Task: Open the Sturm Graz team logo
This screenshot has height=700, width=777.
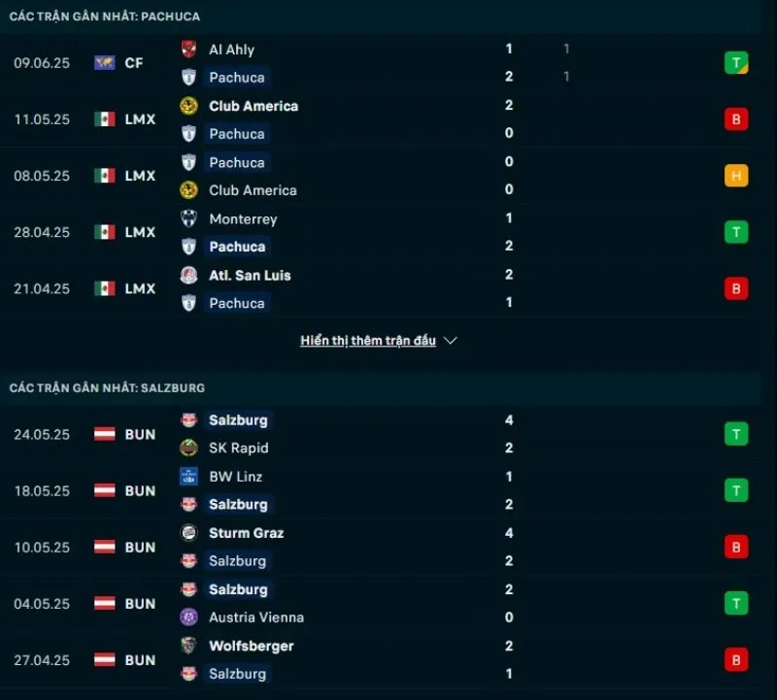Action: click(x=190, y=533)
